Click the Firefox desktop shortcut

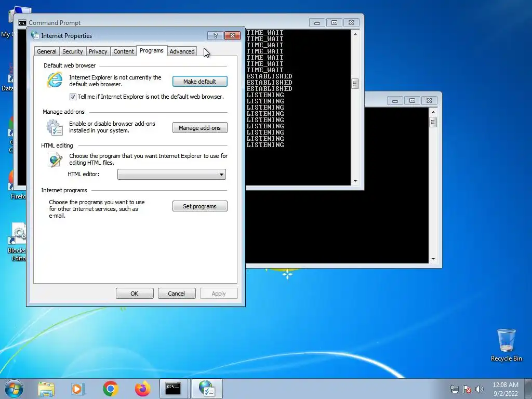(18, 185)
